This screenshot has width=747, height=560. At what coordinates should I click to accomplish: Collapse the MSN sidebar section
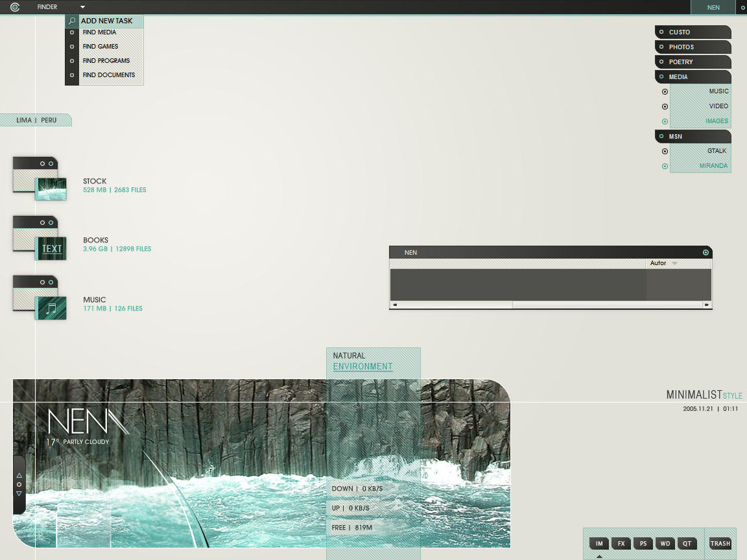pyautogui.click(x=693, y=136)
